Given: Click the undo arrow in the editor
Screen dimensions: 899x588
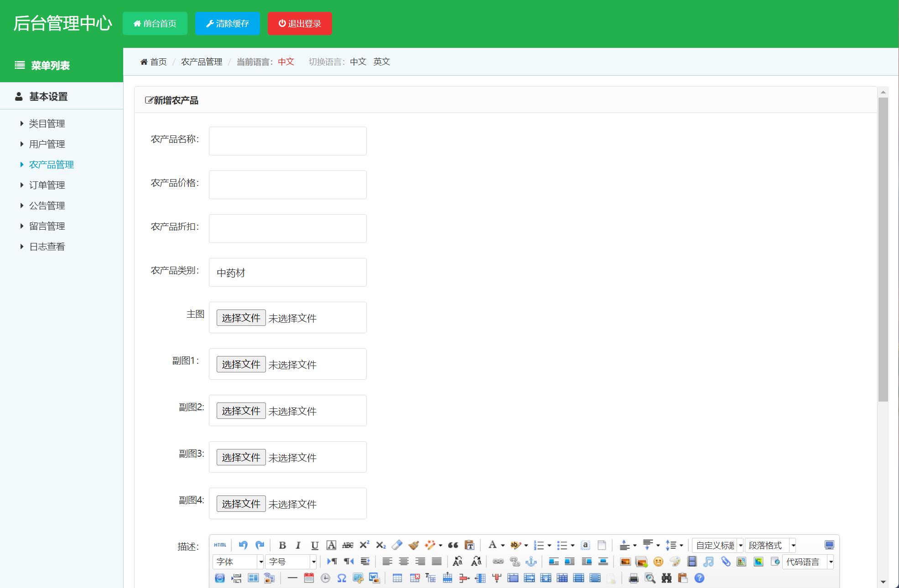Looking at the screenshot, I should coord(243,545).
